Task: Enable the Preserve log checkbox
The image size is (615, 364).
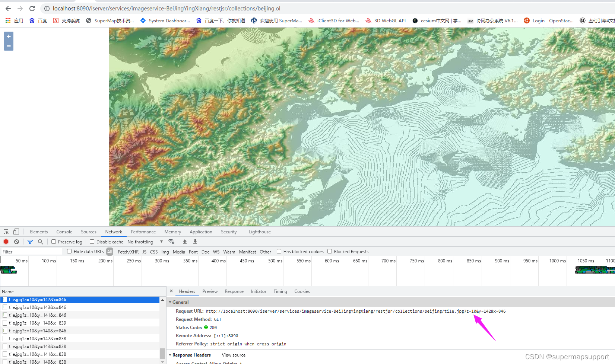Action: point(53,242)
